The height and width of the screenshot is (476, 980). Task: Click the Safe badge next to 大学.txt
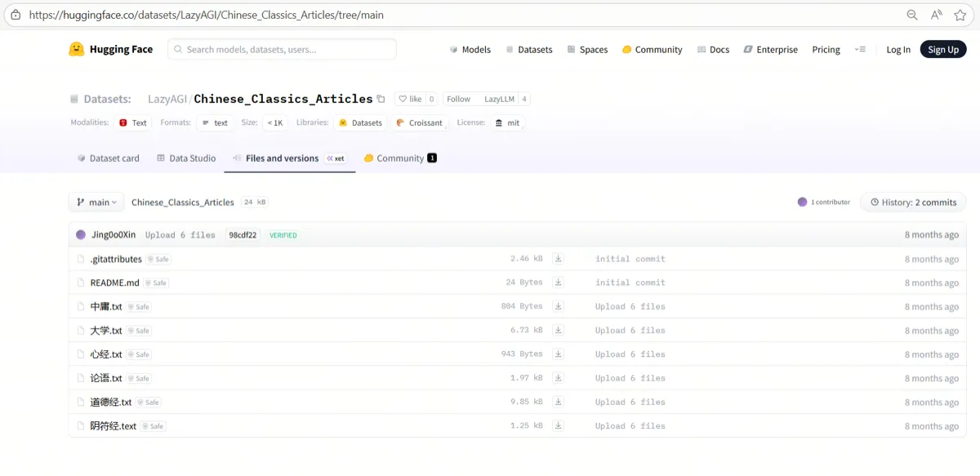[138, 331]
